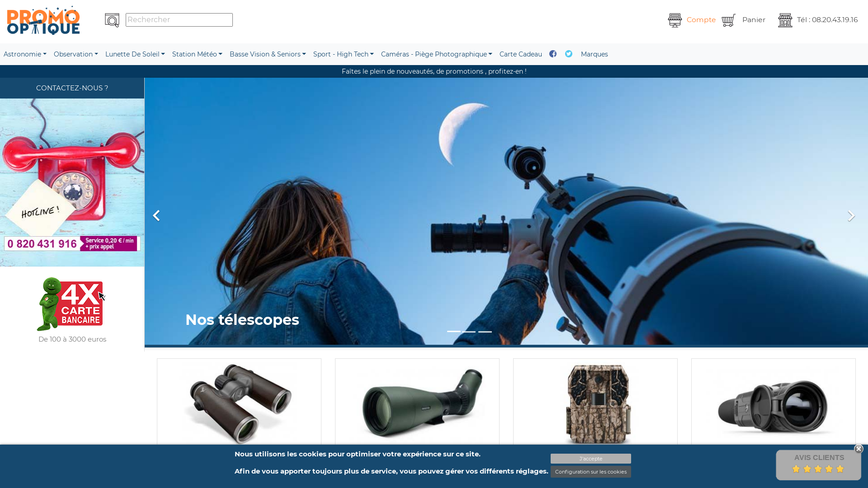Viewport: 868px width, 488px height.
Task: Open the binoculars product thumbnail
Action: pyautogui.click(x=239, y=404)
